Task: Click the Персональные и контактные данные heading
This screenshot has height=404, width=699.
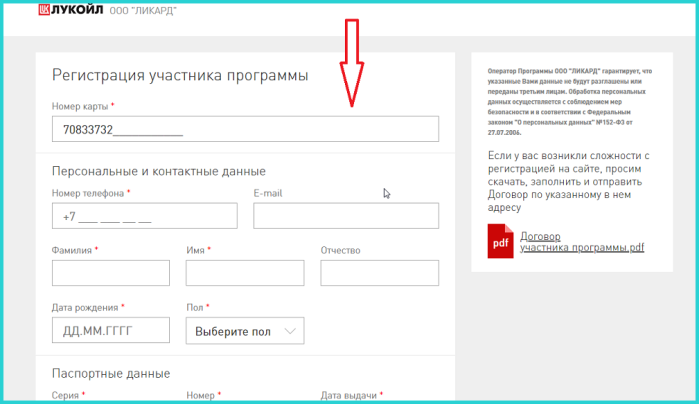Action: coord(159,171)
